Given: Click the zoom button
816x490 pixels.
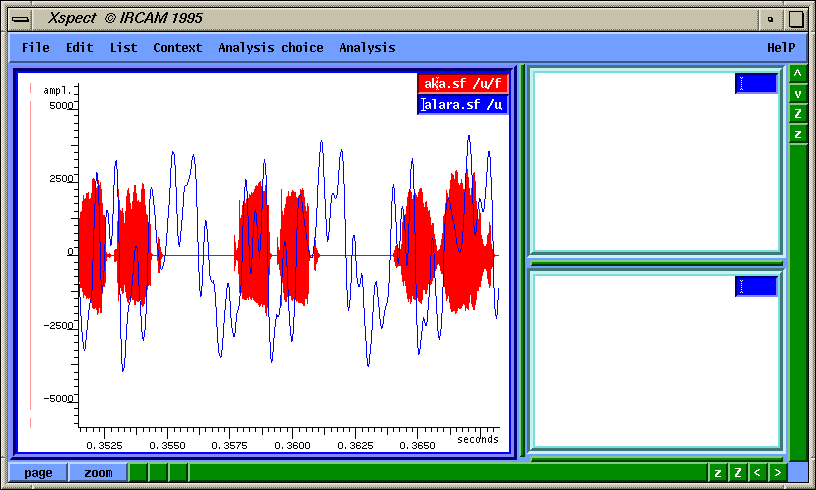Looking at the screenshot, I should point(98,473).
